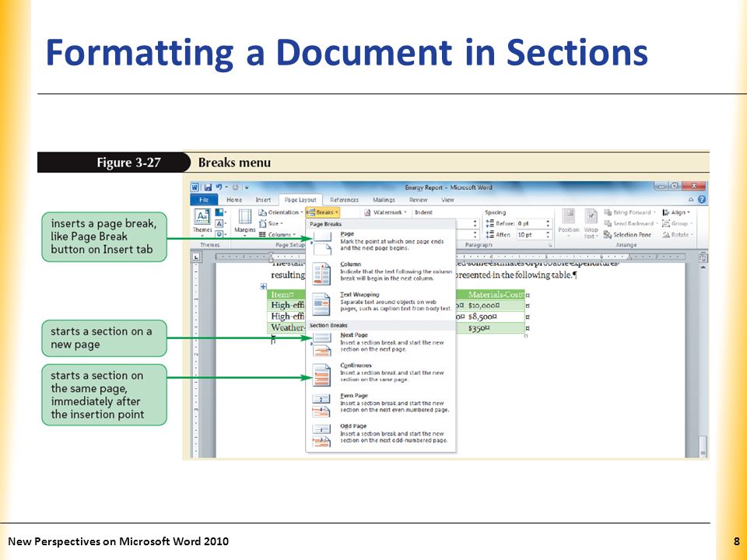Click the tab selector at ruler corner
This screenshot has width=747, height=560.
coord(196,257)
